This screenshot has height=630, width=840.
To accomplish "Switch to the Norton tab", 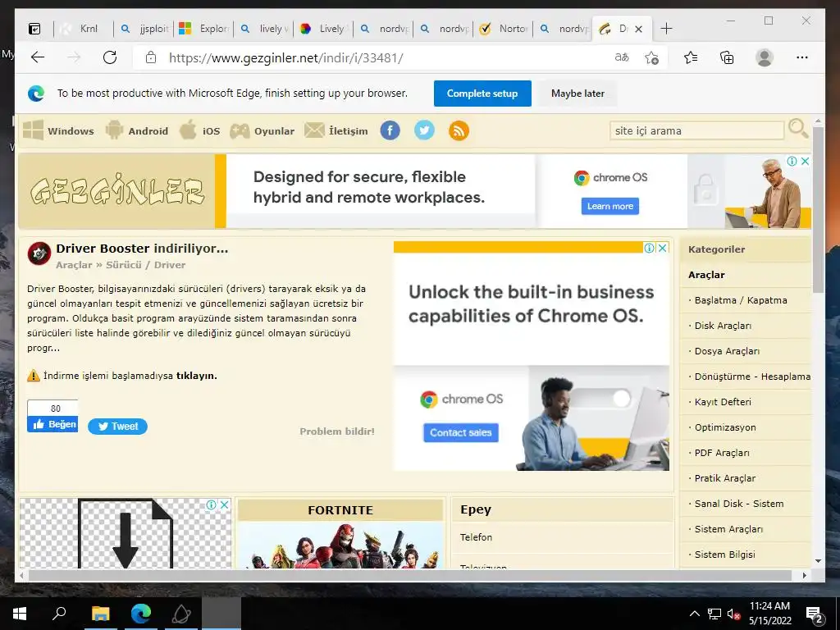I will pos(504,29).
